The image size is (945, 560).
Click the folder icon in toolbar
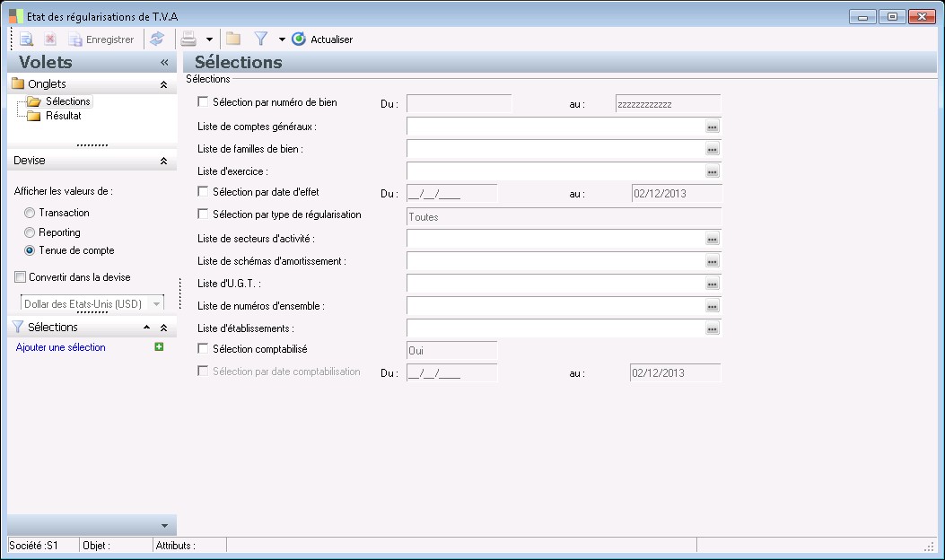[233, 39]
